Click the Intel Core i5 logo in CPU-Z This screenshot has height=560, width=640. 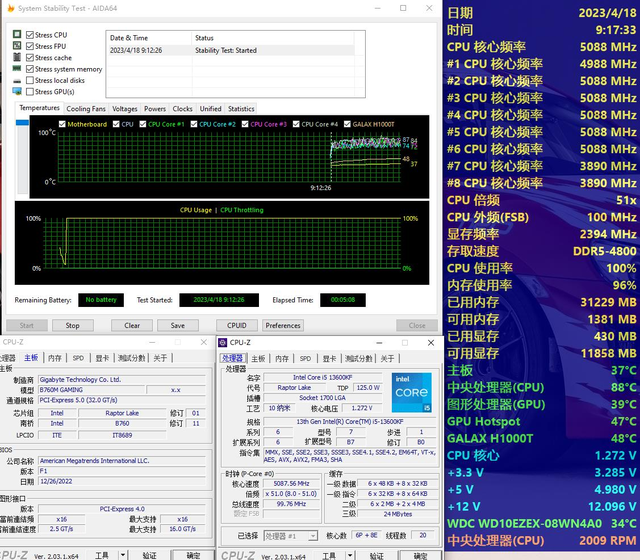(410, 391)
